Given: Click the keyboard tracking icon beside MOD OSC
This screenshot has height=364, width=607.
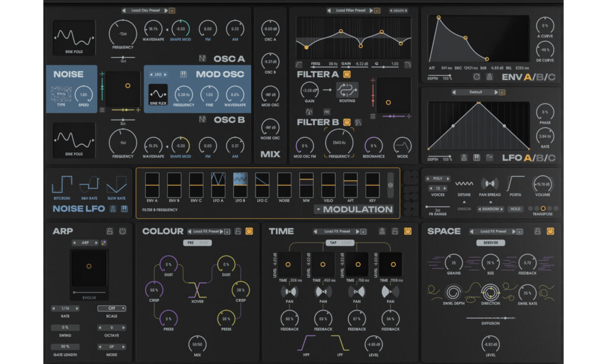Looking at the screenshot, I should click(184, 75).
